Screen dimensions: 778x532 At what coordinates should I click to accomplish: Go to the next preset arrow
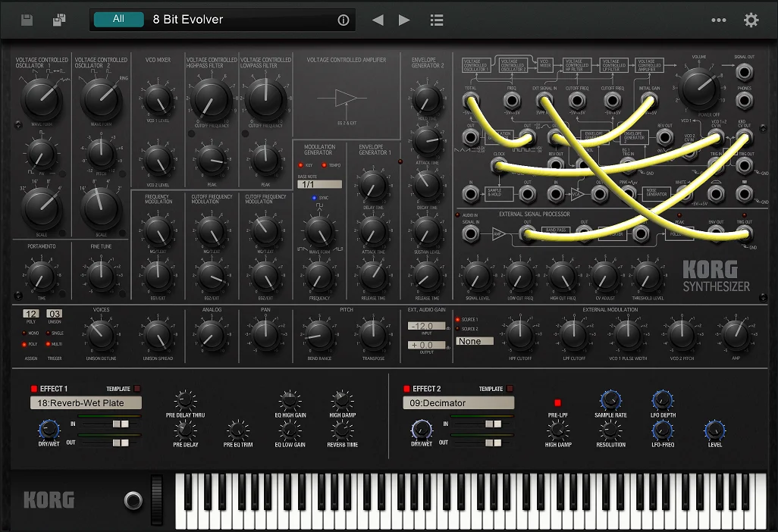pos(404,20)
